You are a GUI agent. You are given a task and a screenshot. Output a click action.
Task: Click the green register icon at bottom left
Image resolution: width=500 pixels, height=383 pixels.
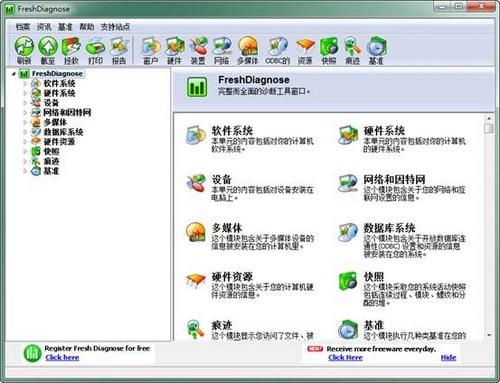click(32, 353)
